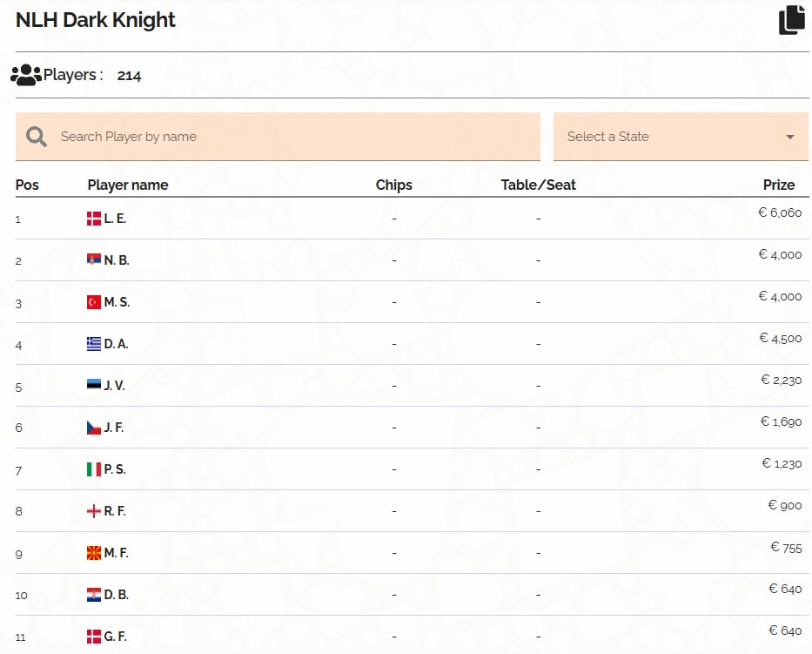Click the search magnifier icon
This screenshot has width=812, height=654.
pyautogui.click(x=37, y=137)
